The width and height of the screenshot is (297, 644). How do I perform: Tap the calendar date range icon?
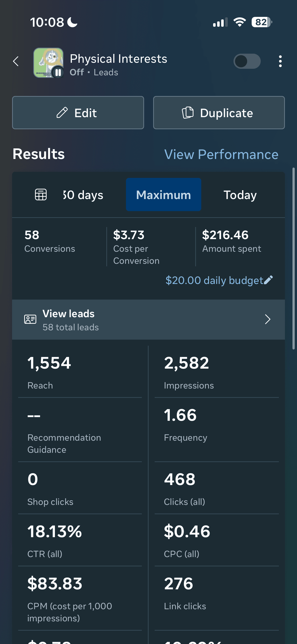pyautogui.click(x=41, y=195)
